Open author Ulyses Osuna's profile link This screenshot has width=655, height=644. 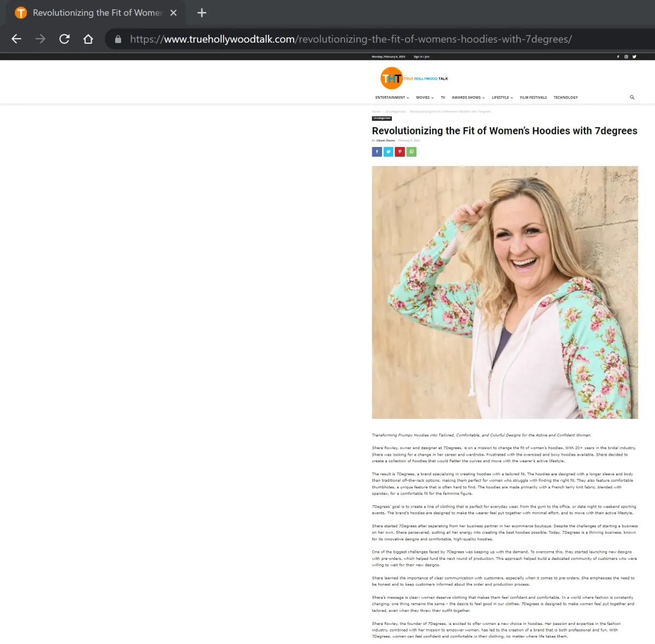pyautogui.click(x=385, y=140)
